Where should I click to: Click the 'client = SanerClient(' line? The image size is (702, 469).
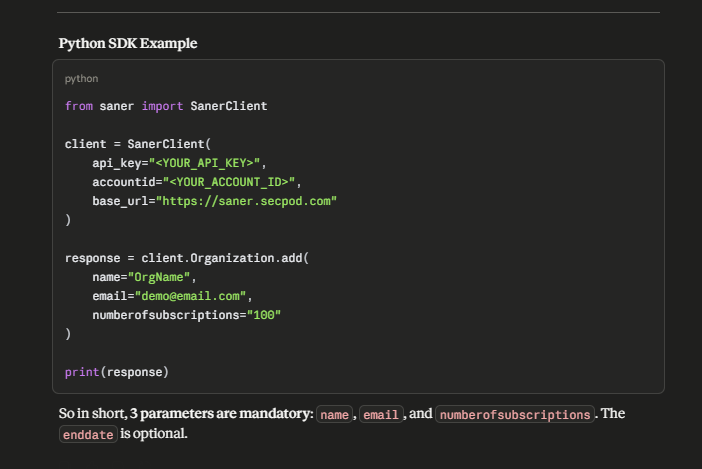pos(137,144)
